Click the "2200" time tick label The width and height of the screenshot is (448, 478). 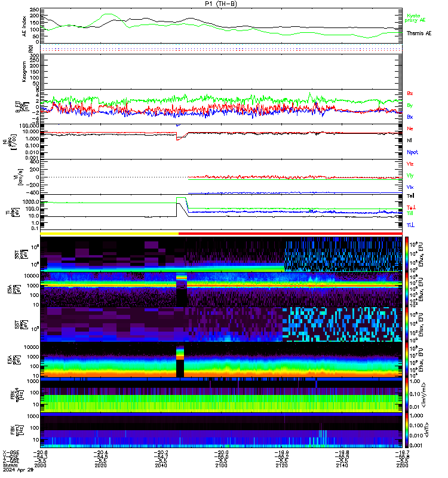(402, 465)
